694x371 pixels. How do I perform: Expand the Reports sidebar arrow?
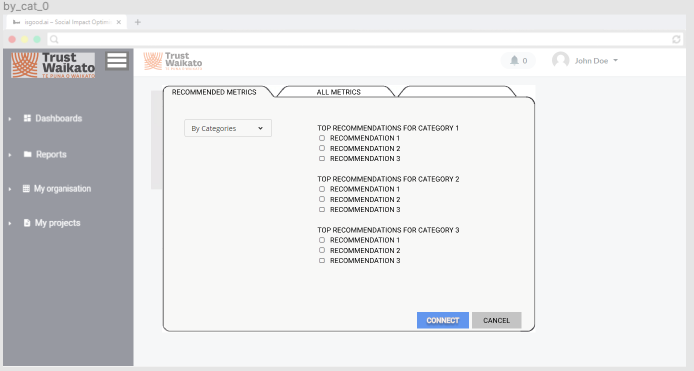tap(10, 155)
